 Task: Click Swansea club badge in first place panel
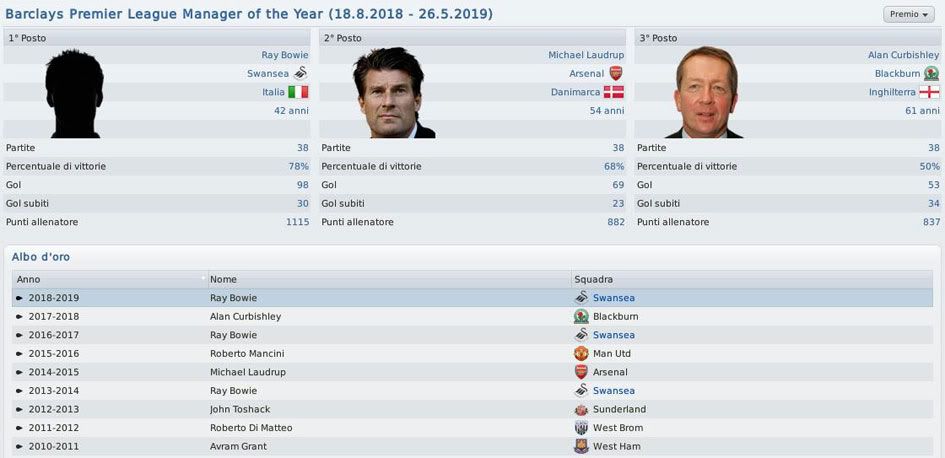[300, 73]
